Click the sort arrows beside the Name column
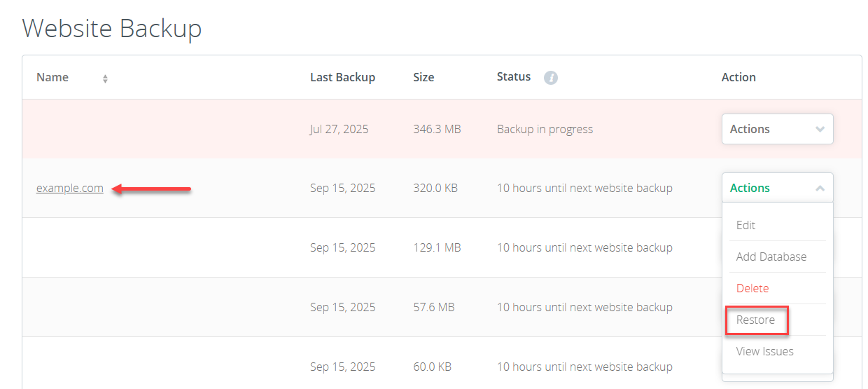 tap(105, 79)
